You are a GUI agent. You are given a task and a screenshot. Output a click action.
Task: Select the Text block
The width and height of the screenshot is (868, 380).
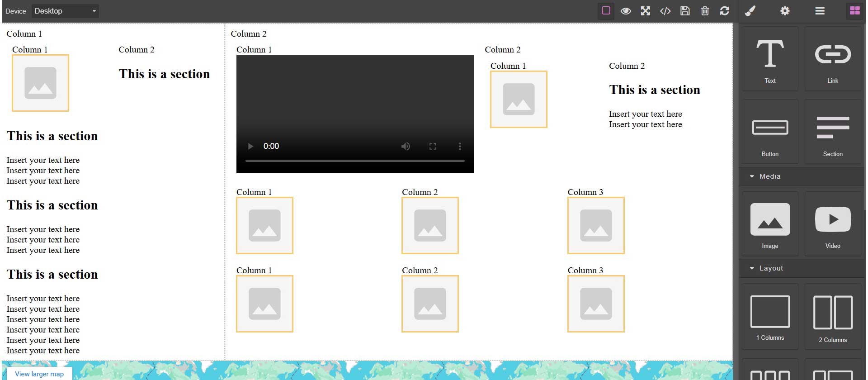(770, 59)
